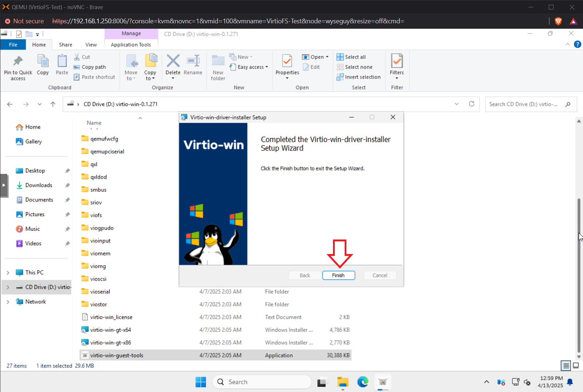Expand Network tree node
The height and width of the screenshot is (392, 583).
8,302
